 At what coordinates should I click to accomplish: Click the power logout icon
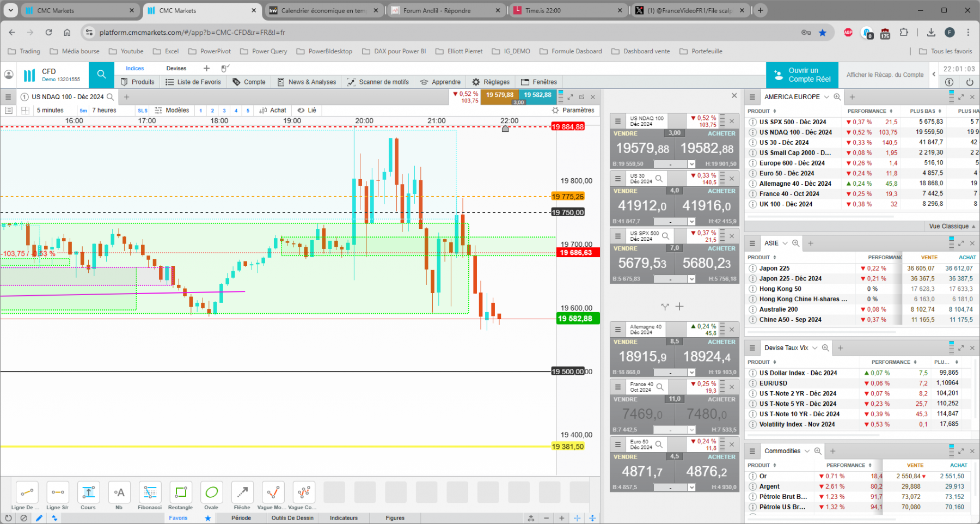[970, 82]
